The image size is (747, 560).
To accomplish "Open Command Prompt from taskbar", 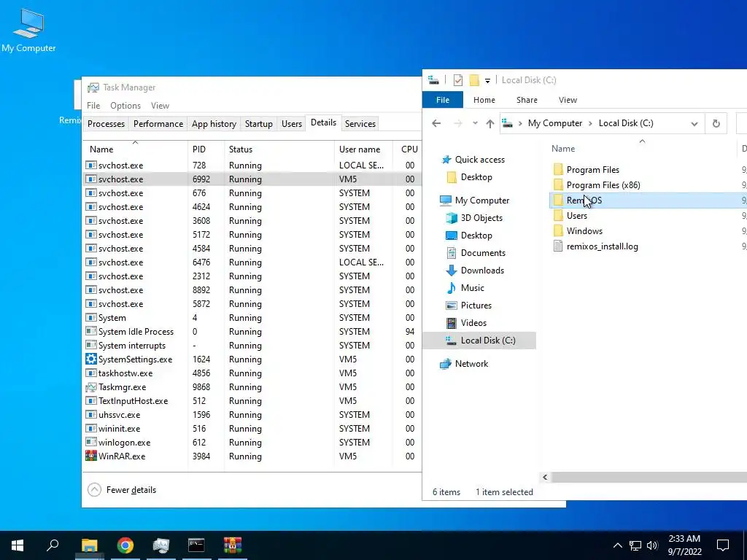I will [196, 545].
